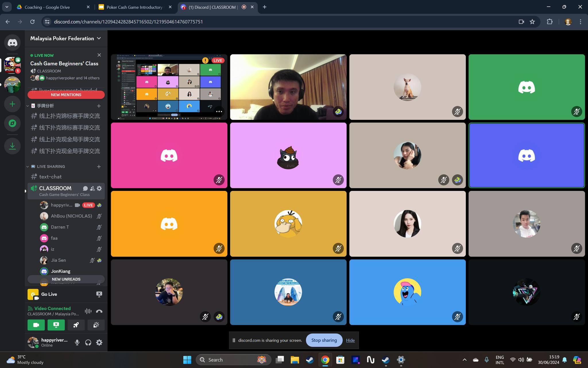Deafen yourself with the headphones icon
Screen dimensions: 588x368
pyautogui.click(x=88, y=342)
